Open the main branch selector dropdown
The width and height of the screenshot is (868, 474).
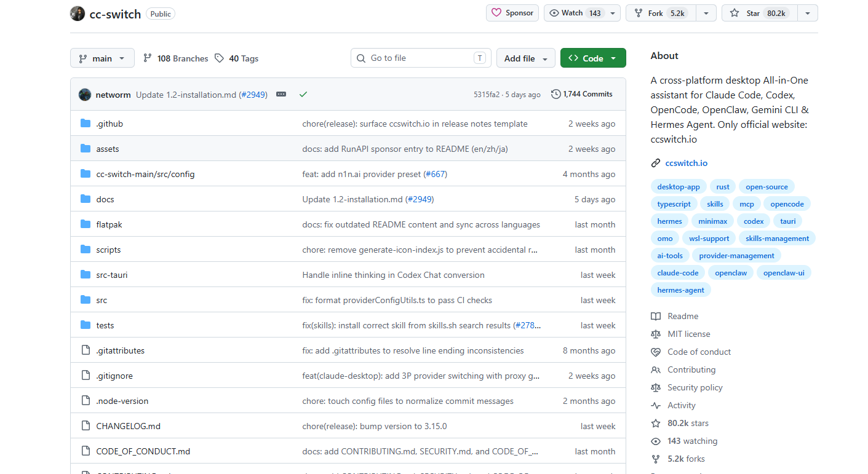point(102,58)
